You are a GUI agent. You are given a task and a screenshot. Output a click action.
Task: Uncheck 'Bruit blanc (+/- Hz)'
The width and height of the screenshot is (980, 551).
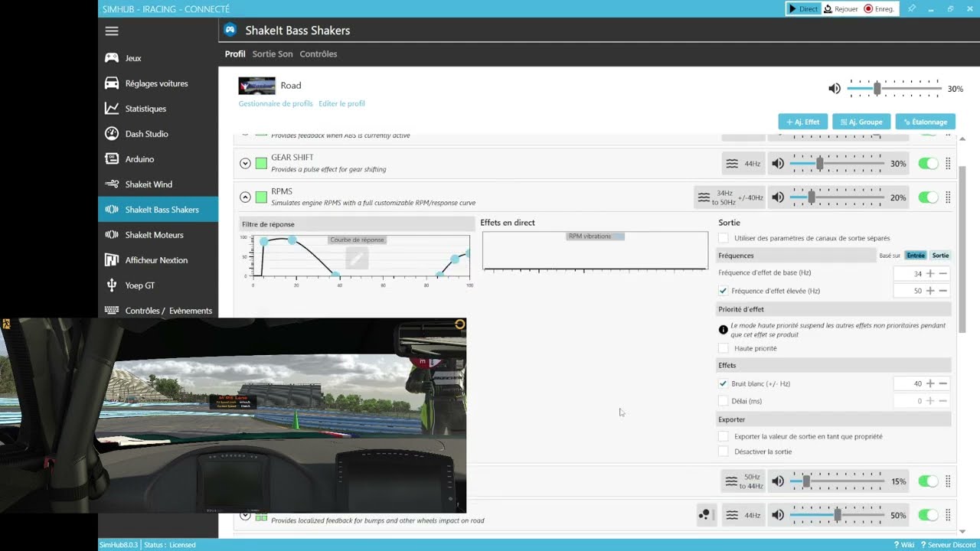(724, 383)
